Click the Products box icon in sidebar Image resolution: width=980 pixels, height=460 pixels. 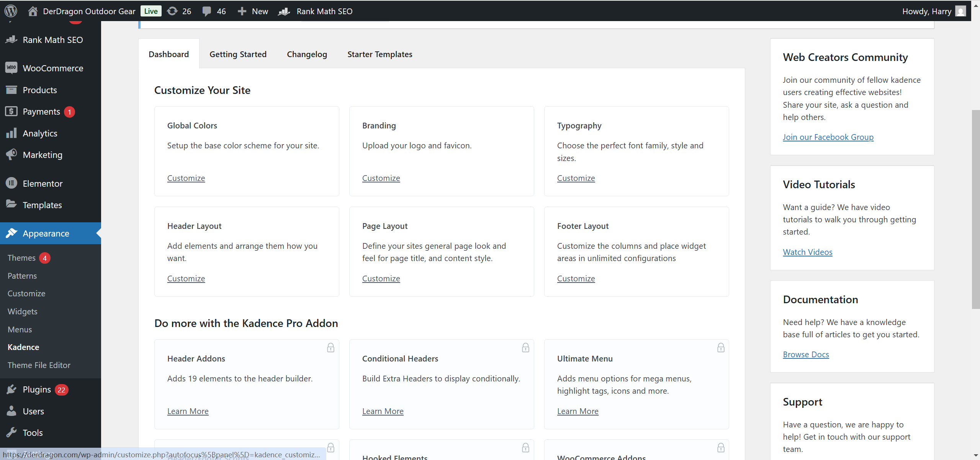(x=11, y=90)
